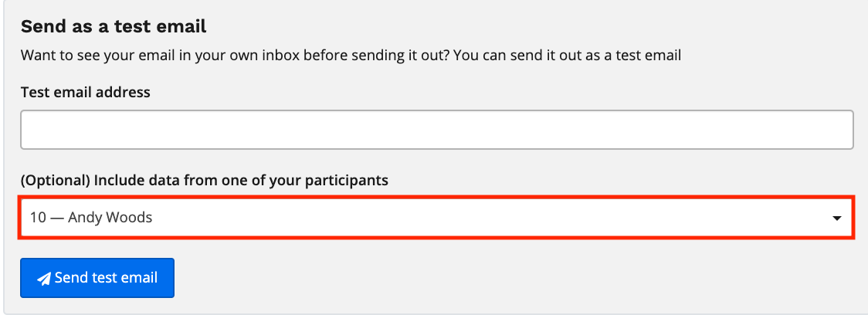
Task: Click the "test email" phrase ending the description
Action: click(650, 56)
